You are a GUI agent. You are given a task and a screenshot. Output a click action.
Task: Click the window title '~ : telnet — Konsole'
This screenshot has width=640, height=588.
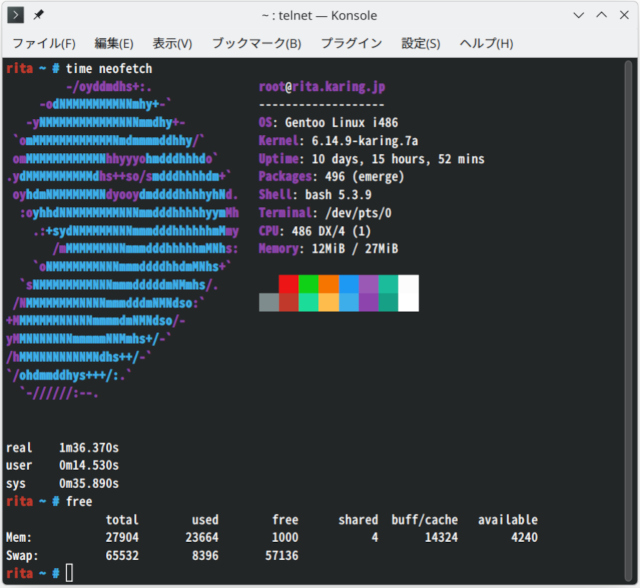click(319, 16)
